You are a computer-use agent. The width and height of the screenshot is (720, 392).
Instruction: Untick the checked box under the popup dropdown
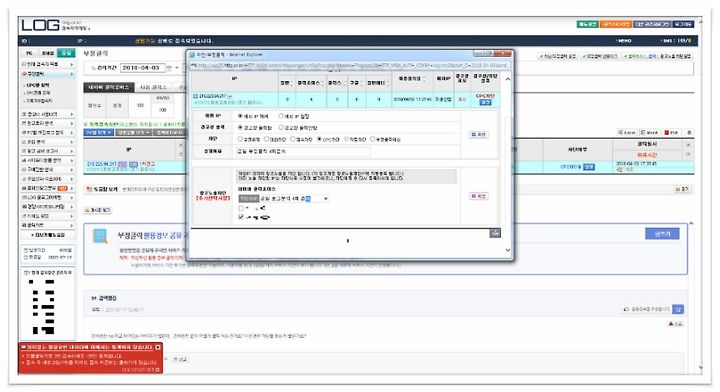(241, 217)
